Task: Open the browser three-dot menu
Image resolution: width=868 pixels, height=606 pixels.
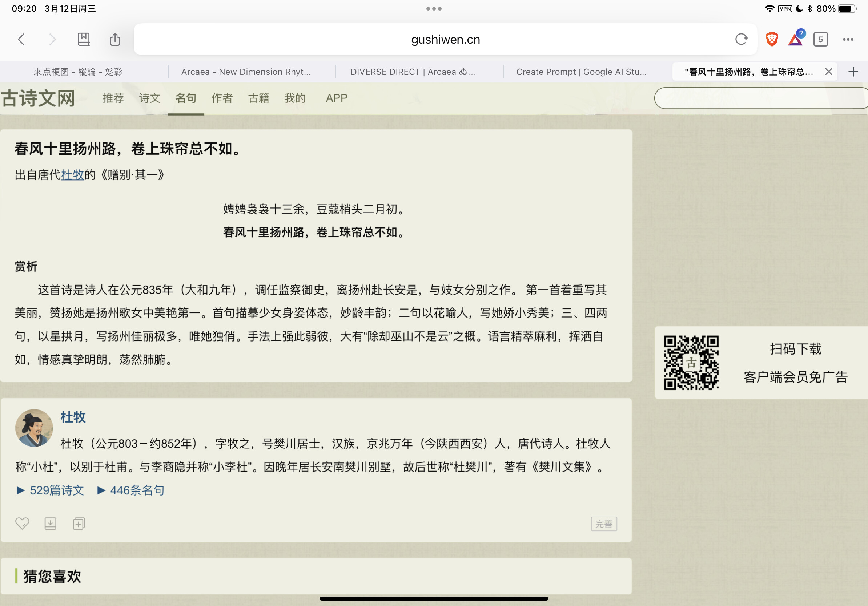Action: tap(848, 39)
